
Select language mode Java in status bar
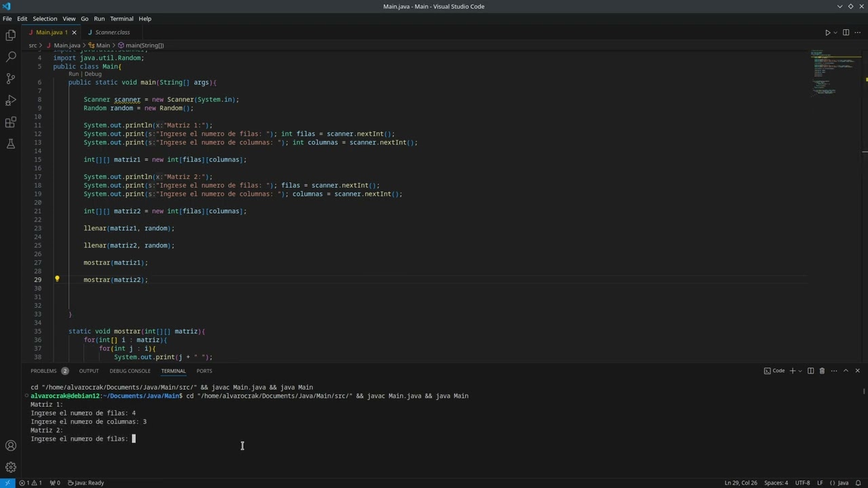[839, 483]
